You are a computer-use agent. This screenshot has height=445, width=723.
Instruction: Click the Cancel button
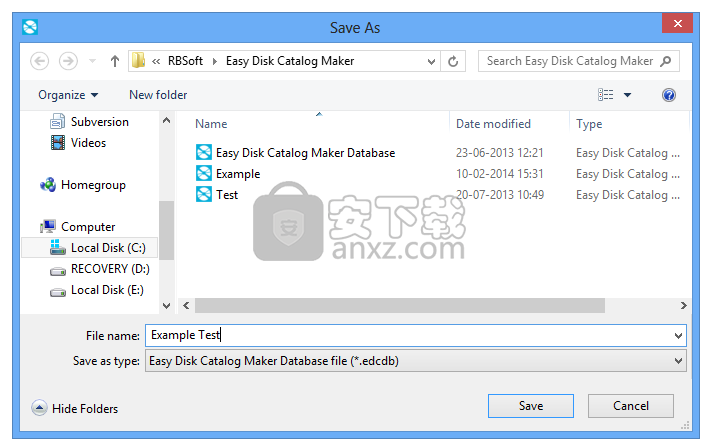click(630, 406)
